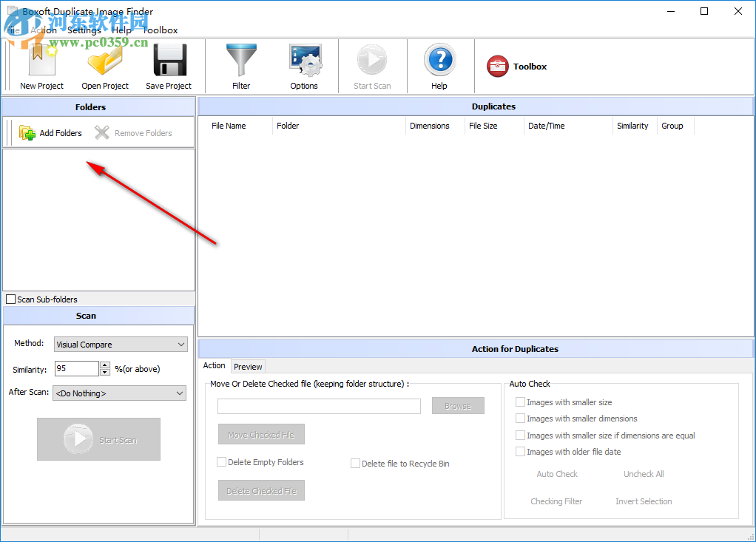Open a project with the Open Project icon
This screenshot has height=542, width=756.
point(104,65)
